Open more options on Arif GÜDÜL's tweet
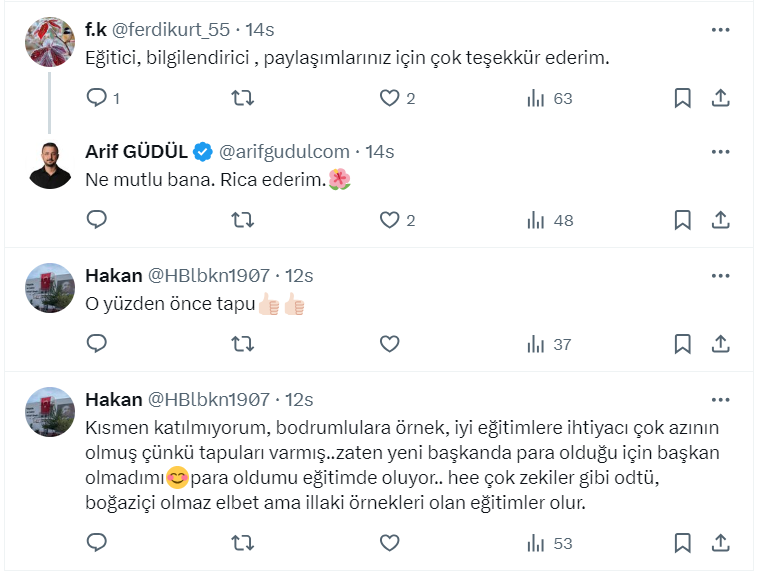Image resolution: width=758 pixels, height=571 pixels. [x=720, y=152]
